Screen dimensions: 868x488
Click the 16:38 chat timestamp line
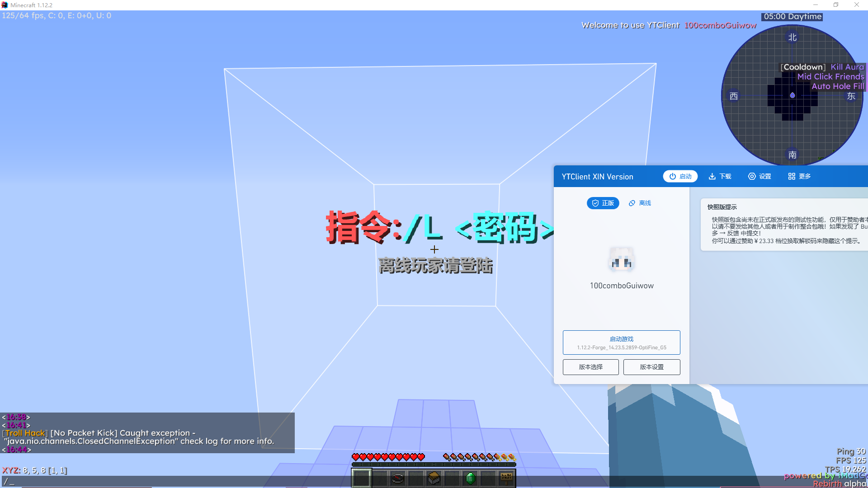point(16,417)
